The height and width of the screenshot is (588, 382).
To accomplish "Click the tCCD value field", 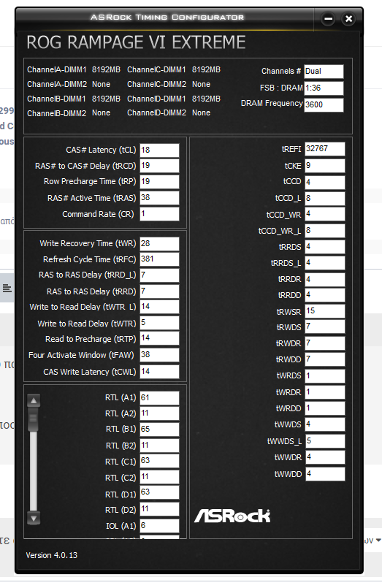I will click(324, 183).
